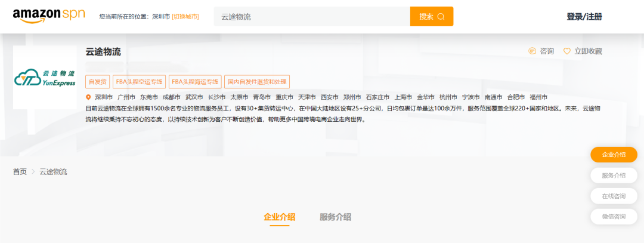644x243 pixels.
Task: Click the 广州市 city
Action: click(126, 97)
